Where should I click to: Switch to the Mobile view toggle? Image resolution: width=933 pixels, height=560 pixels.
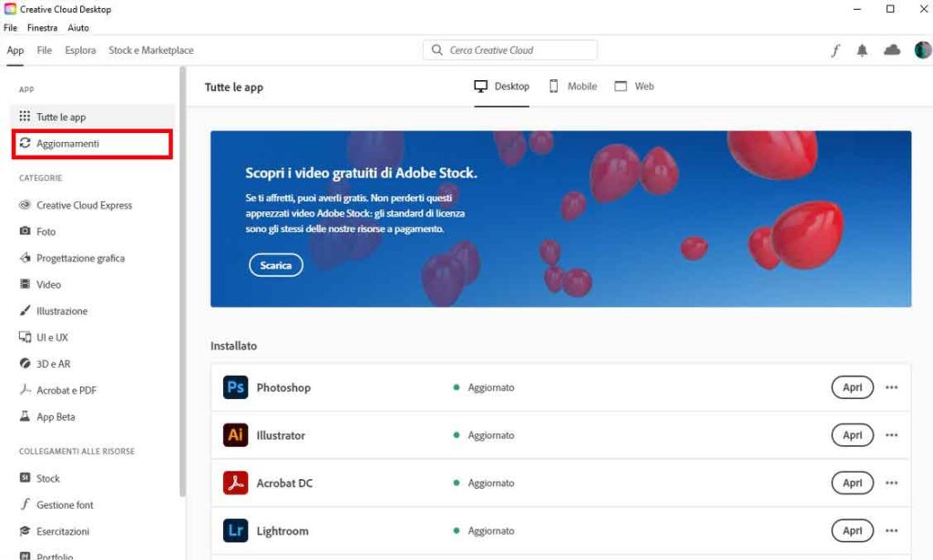pos(572,86)
